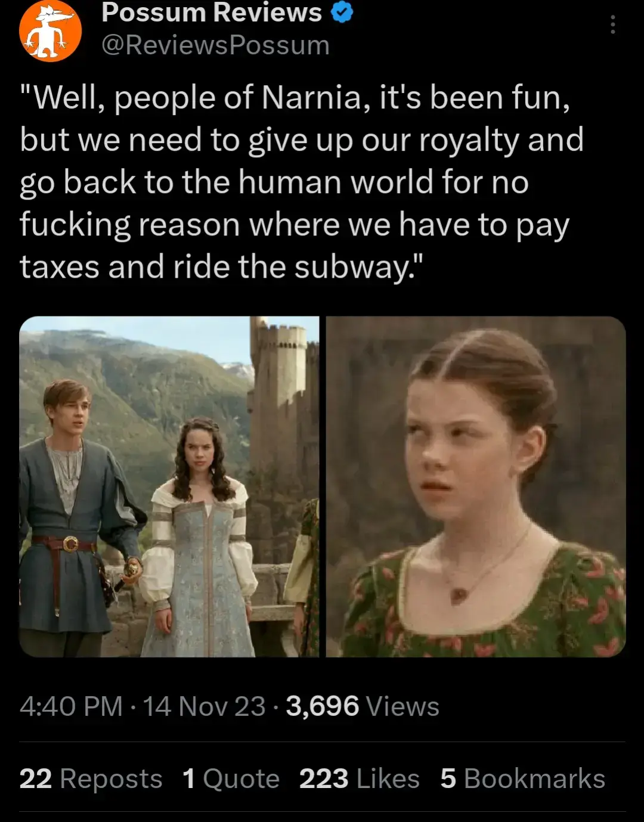Screen dimensions: 644x822
Task: Show the 223 Likes list
Action: point(360,778)
